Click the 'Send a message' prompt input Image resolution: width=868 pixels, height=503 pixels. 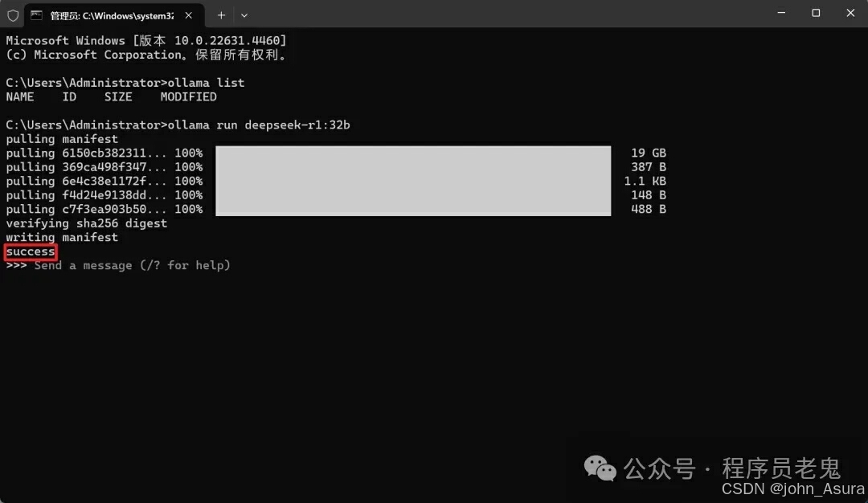point(132,266)
